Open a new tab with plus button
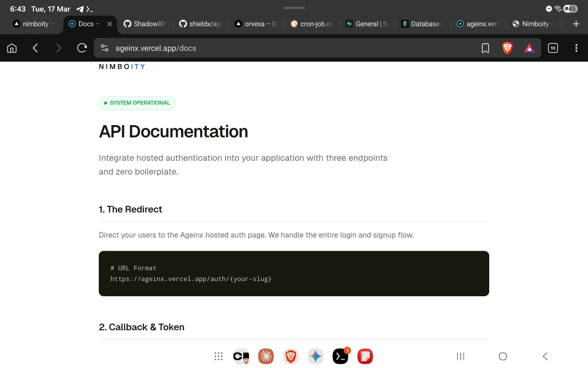The width and height of the screenshot is (588, 368). [577, 24]
